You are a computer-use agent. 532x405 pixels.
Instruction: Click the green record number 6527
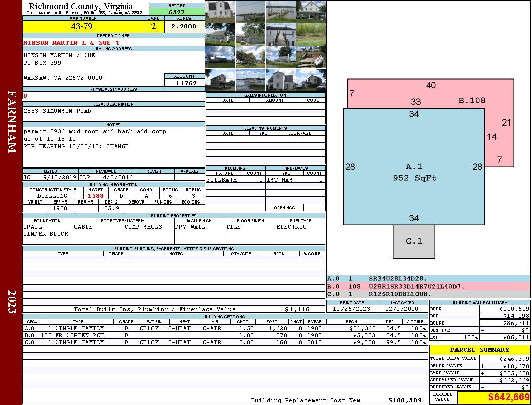tap(176, 12)
